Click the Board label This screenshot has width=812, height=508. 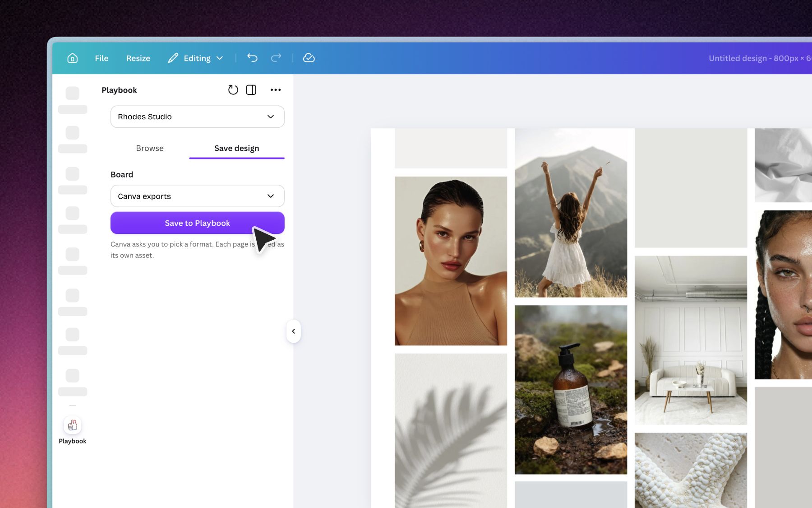click(122, 174)
